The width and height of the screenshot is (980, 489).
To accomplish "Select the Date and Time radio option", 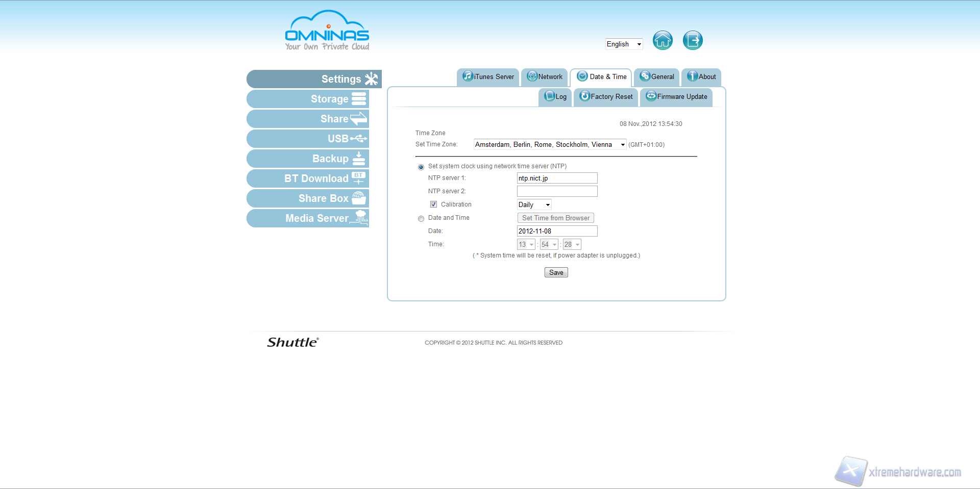I will (421, 219).
